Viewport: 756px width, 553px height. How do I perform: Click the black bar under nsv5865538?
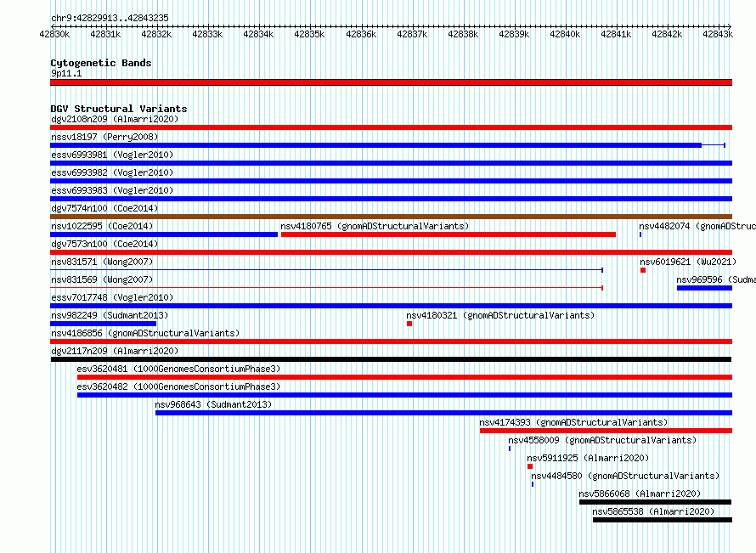(663, 520)
